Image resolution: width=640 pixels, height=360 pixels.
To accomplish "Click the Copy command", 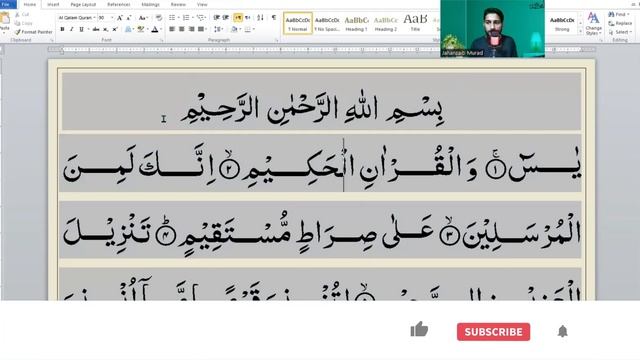I will click(23, 23).
